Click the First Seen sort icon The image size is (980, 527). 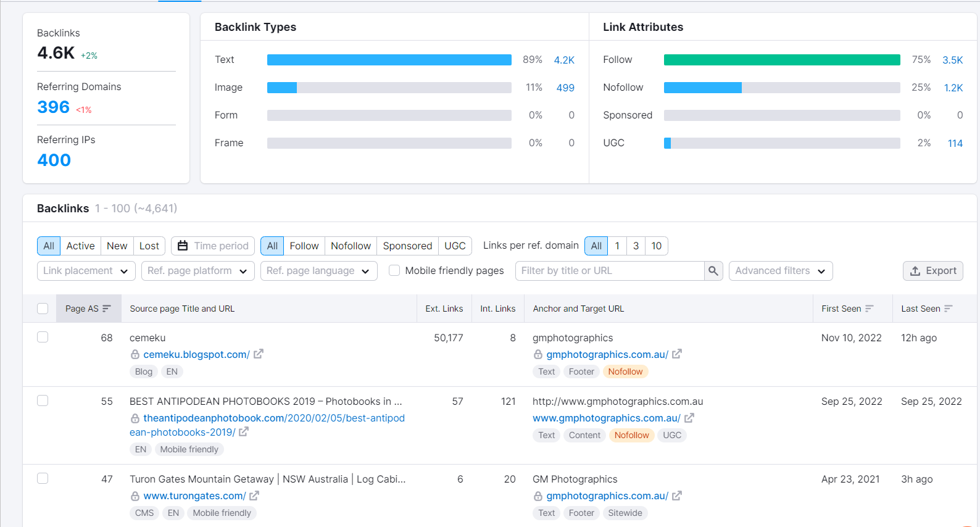click(870, 309)
